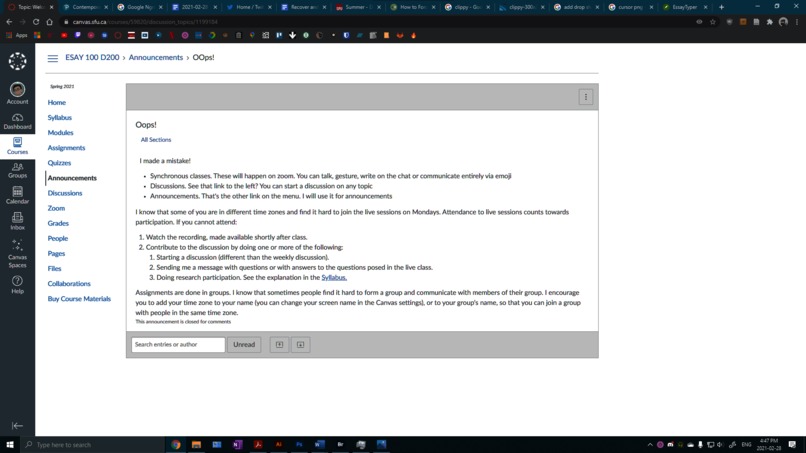Open Quizzes in course navigation

[59, 163]
